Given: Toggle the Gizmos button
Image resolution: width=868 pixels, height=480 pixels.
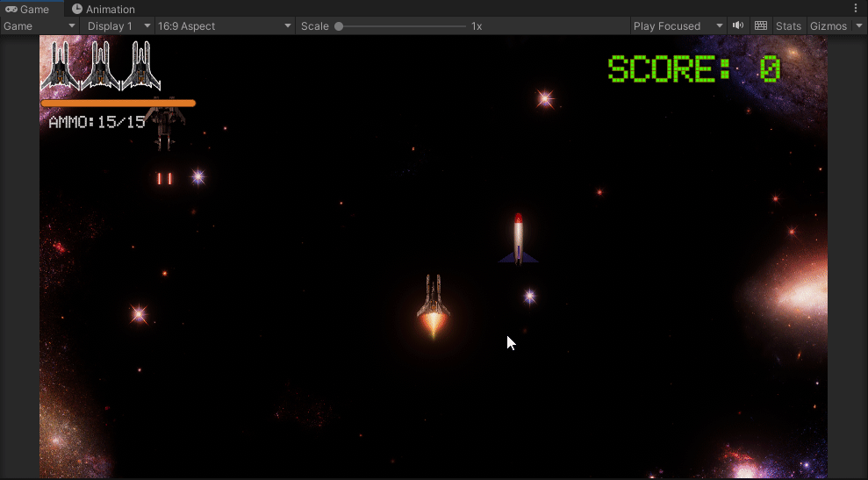Looking at the screenshot, I should pyautogui.click(x=829, y=26).
